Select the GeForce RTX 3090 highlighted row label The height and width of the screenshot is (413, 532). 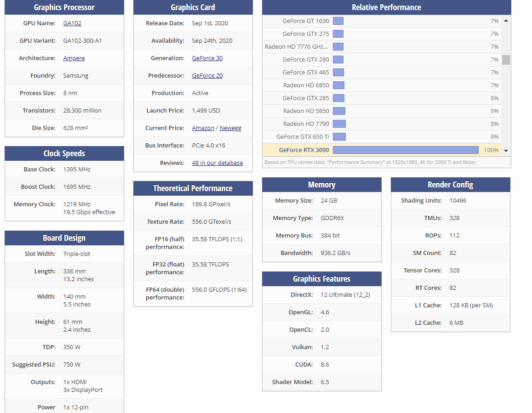(304, 150)
